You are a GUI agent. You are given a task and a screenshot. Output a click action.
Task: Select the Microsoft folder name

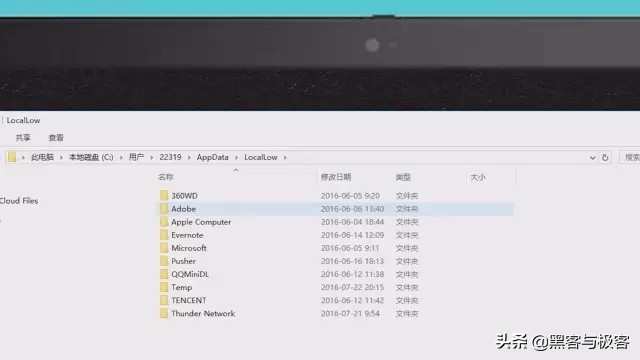189,248
